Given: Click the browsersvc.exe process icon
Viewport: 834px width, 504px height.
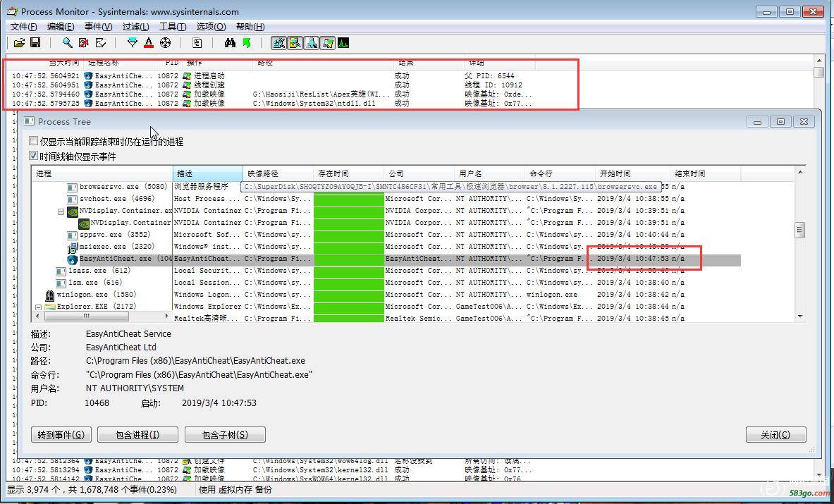Looking at the screenshot, I should coord(73,187).
